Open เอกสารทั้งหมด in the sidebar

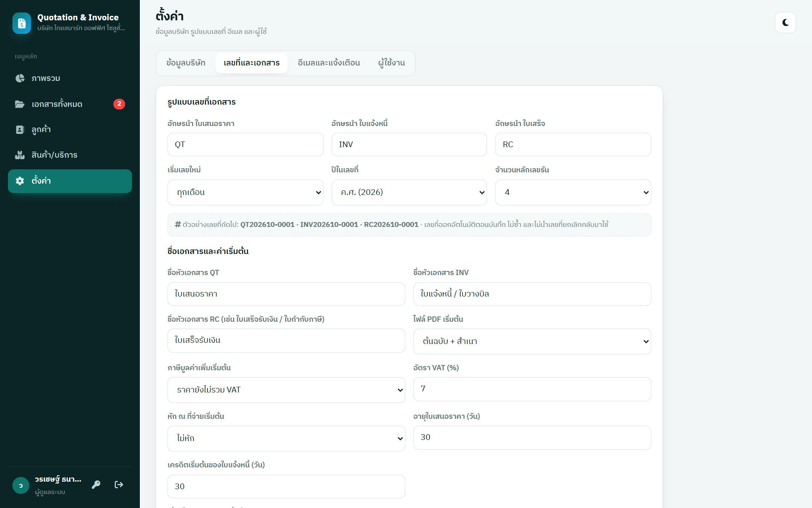click(x=70, y=104)
